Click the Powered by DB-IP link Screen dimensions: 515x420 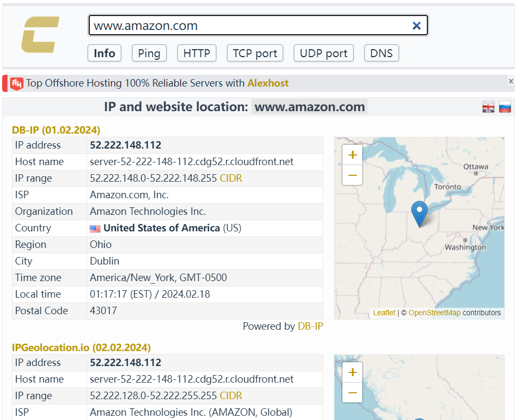coord(310,326)
